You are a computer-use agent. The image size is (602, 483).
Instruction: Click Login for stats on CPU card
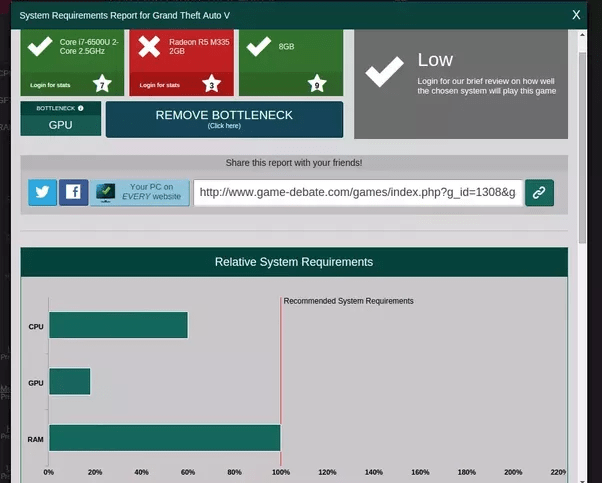[x=50, y=85]
